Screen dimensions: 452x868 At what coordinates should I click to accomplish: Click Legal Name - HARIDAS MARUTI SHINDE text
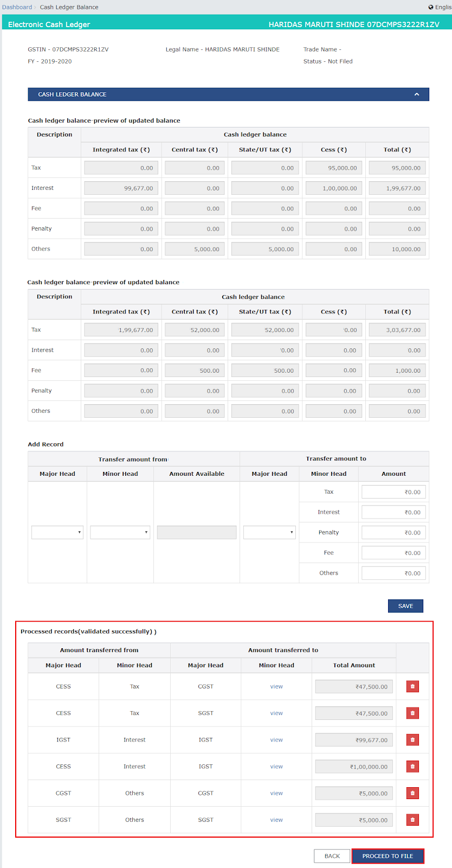(223, 49)
